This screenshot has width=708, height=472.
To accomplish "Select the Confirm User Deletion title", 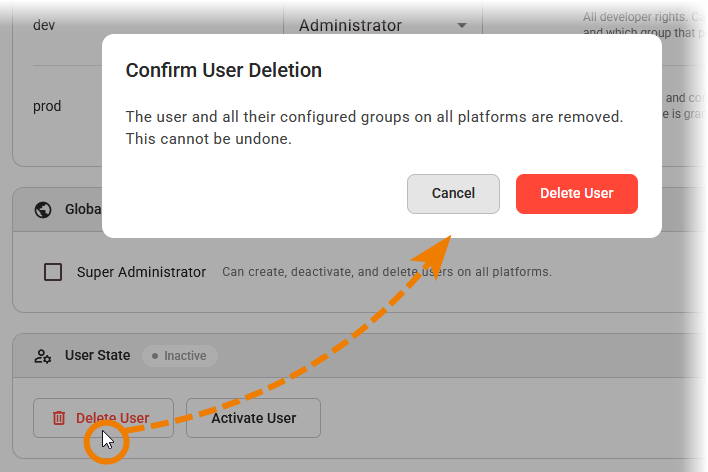I will (x=224, y=70).
